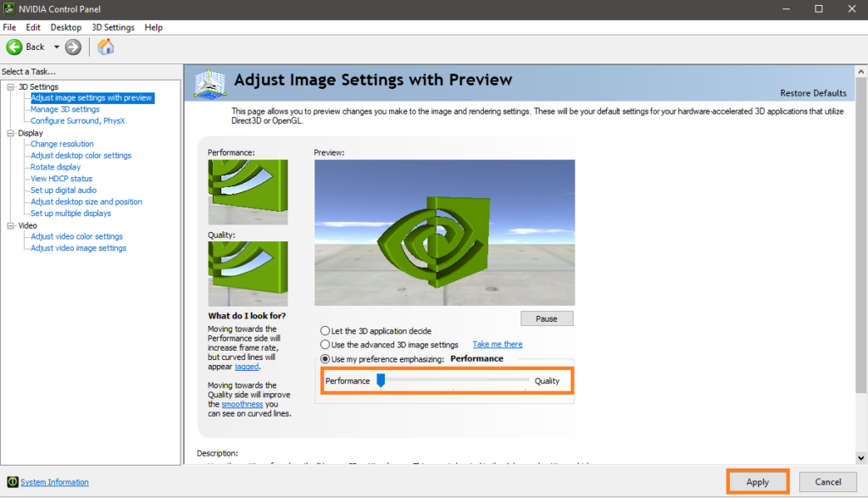Click the 3D Settings tree label
The height and width of the screenshot is (498, 868).
click(38, 87)
